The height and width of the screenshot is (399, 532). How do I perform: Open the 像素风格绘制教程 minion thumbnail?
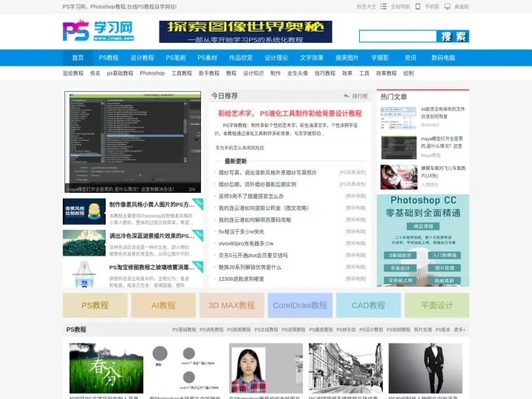click(x=84, y=211)
